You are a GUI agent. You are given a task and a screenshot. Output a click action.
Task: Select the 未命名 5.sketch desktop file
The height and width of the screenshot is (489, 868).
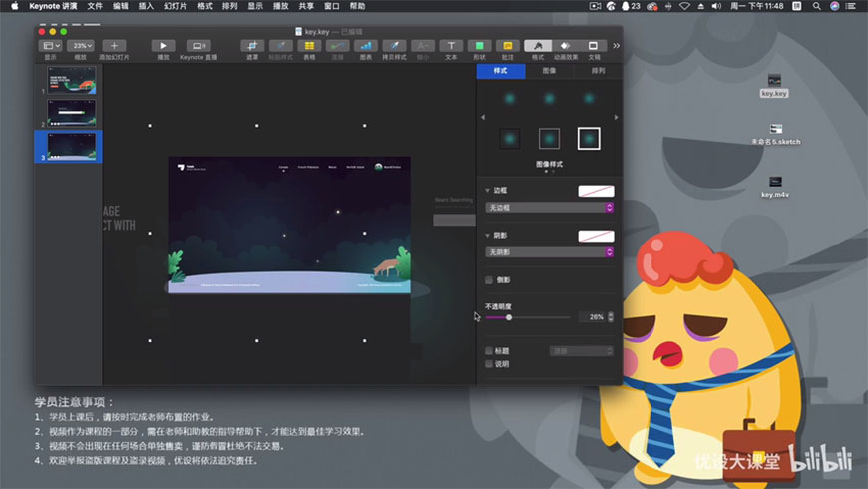[x=775, y=134]
